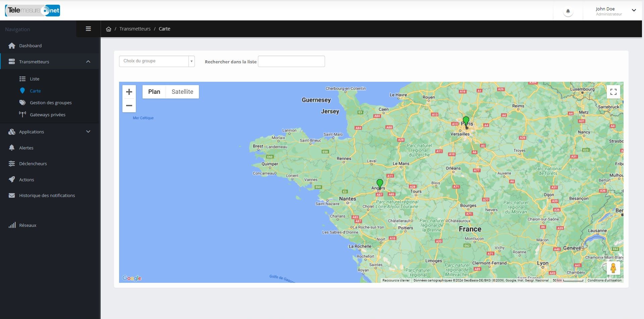Click the Transmetteurs breadcrumb link

(135, 29)
